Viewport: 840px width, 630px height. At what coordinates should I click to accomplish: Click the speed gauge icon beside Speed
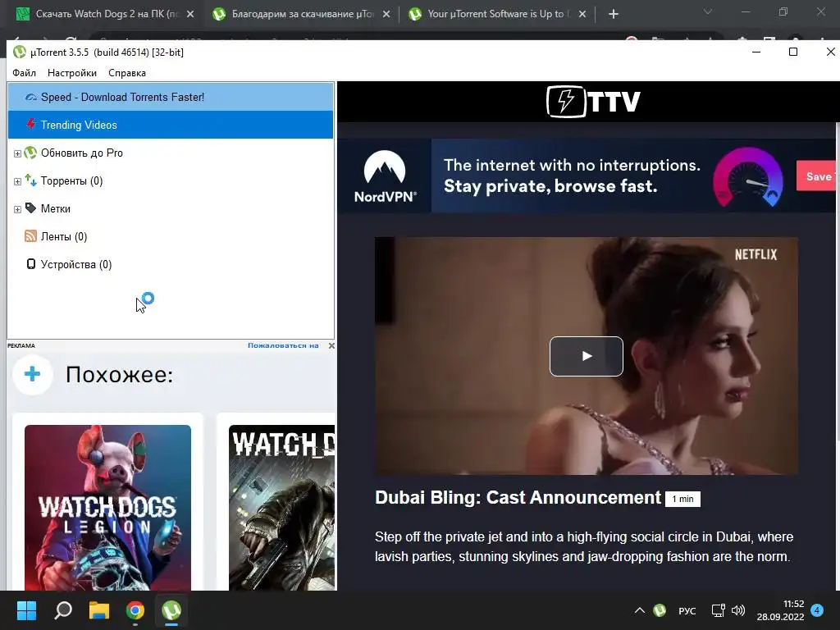[x=31, y=97]
